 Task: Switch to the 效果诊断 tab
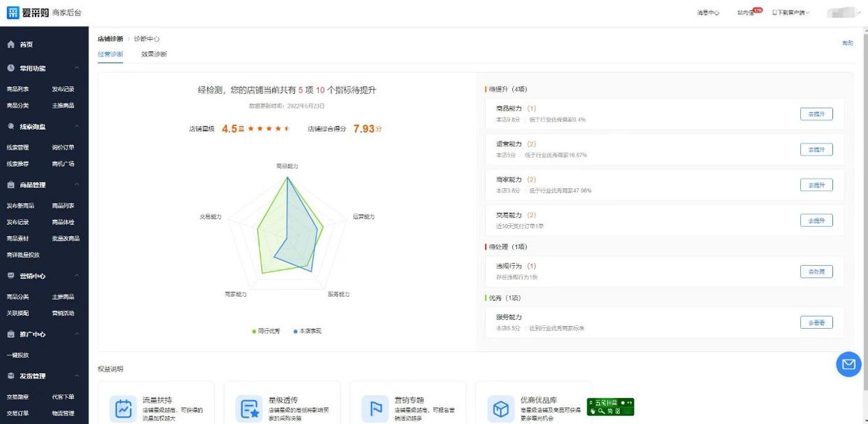tap(154, 55)
